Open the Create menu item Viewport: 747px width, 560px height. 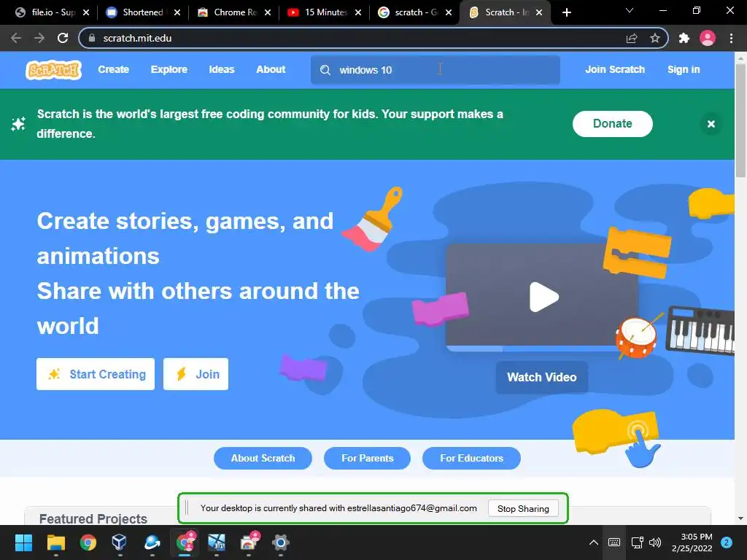pyautogui.click(x=113, y=69)
